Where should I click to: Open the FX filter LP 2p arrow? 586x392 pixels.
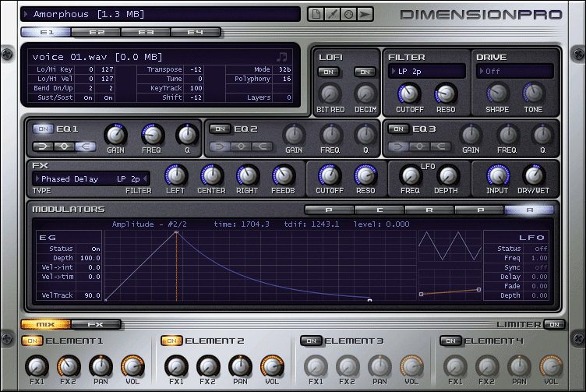pyautogui.click(x=145, y=179)
